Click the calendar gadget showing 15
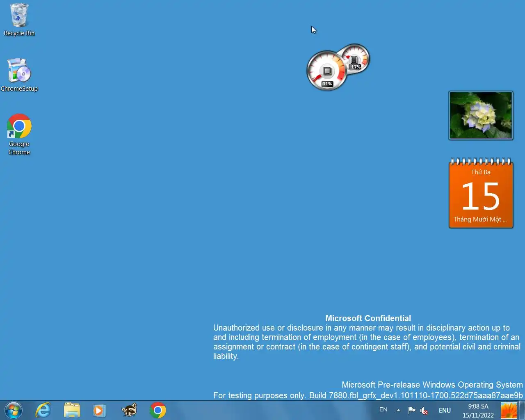Viewport: 525px width, 420px height. [481, 193]
